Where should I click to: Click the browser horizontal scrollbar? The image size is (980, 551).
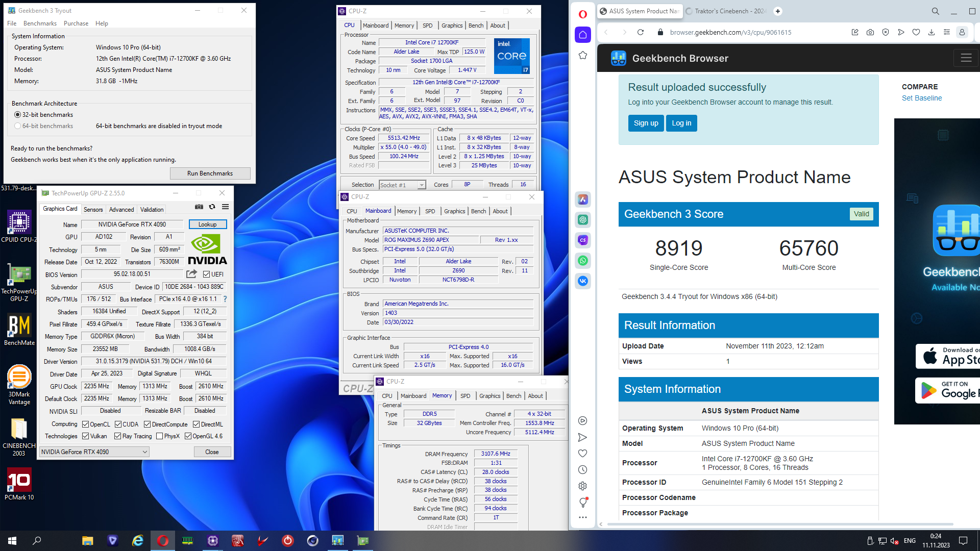(779, 524)
